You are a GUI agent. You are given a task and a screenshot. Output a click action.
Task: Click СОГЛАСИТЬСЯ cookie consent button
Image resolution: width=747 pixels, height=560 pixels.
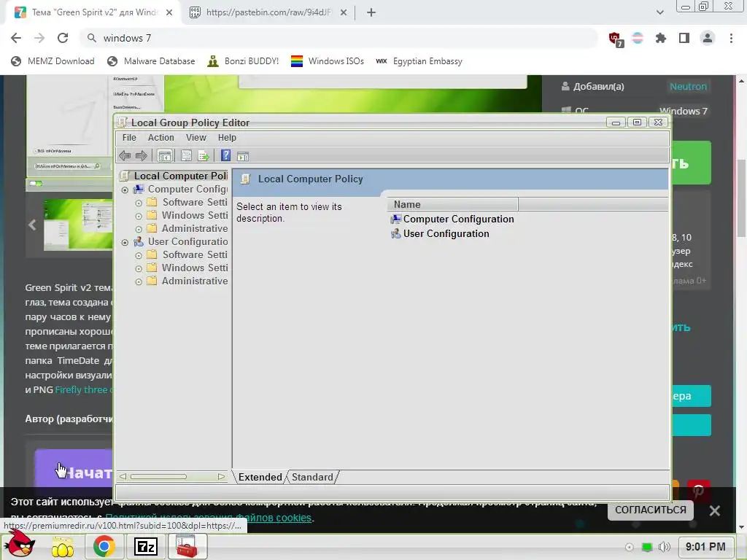(x=650, y=510)
